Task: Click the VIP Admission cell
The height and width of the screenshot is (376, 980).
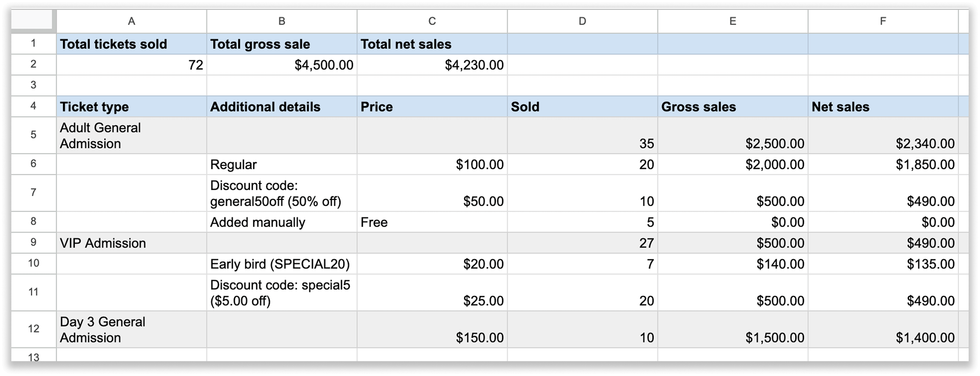Action: 131,243
